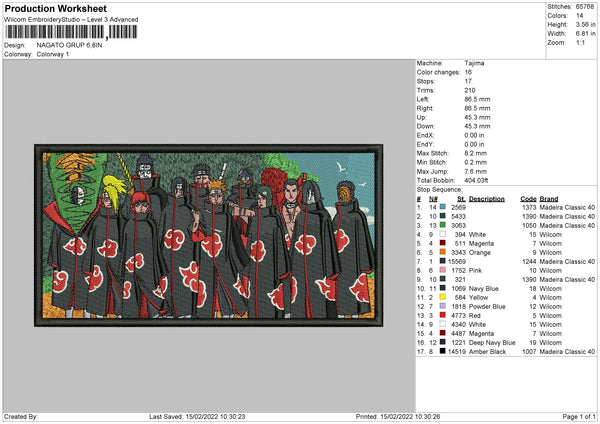The height and width of the screenshot is (424, 600).
Task: Click the 'St.' column header
Action: [461, 199]
